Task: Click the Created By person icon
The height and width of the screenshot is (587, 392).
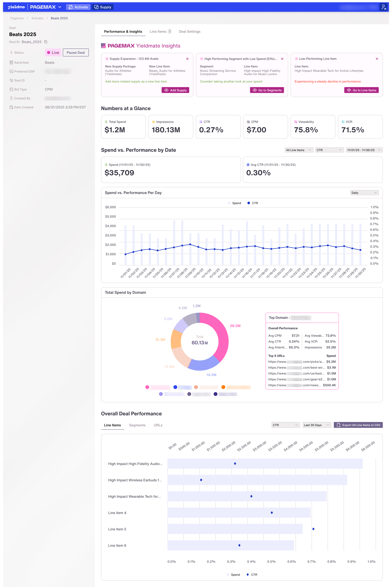Action: click(11, 98)
